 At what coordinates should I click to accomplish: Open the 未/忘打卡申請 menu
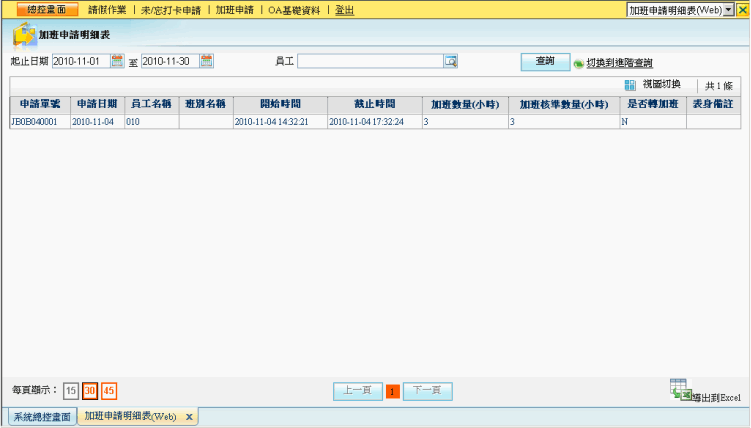(171, 10)
